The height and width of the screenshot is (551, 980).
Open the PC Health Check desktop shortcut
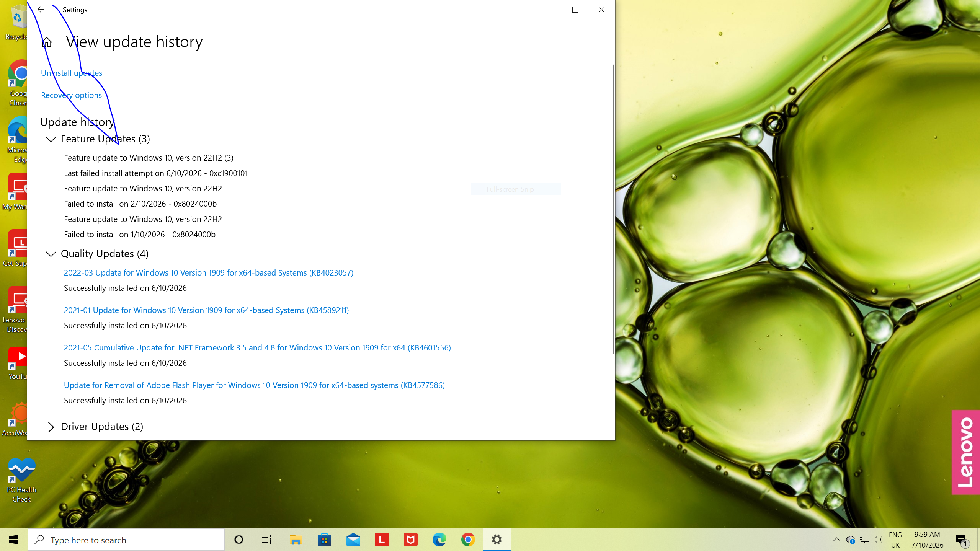click(21, 480)
